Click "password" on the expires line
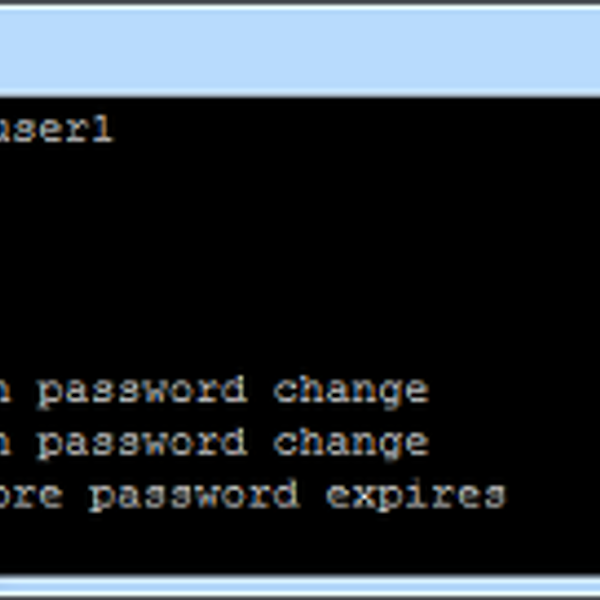600x600 pixels. [193, 496]
